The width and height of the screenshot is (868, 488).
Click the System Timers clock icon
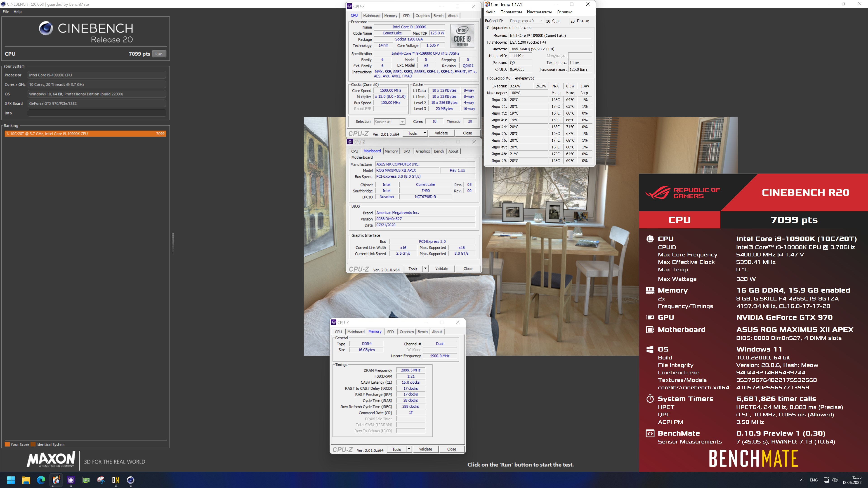click(650, 399)
